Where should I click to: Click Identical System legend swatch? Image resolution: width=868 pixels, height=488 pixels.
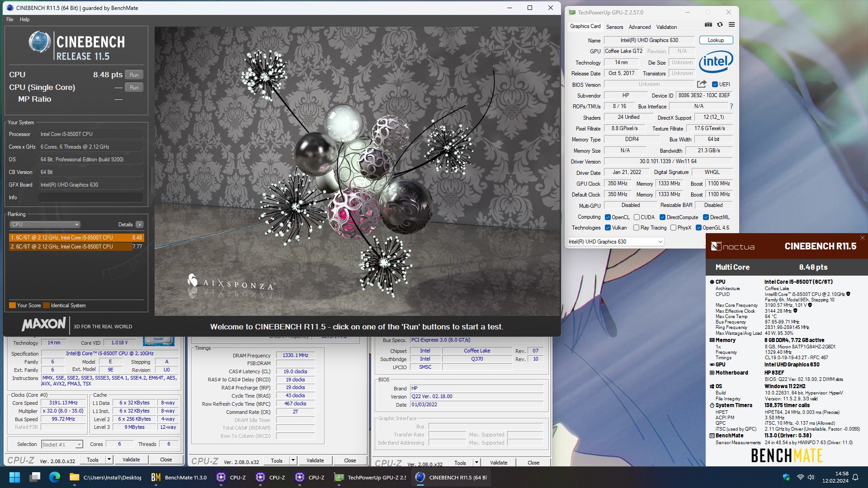coord(47,305)
